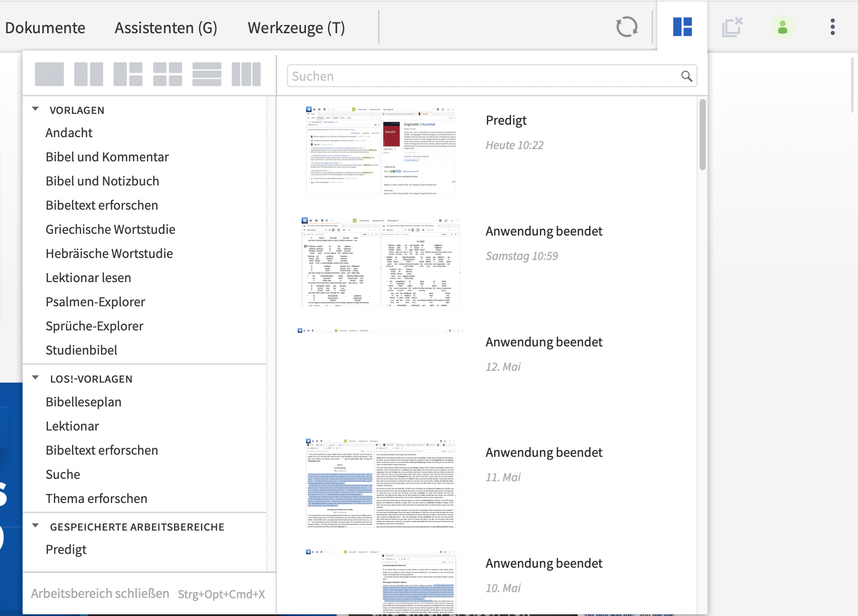
Task: Collapse the VORLAGEN section
Action: point(35,109)
